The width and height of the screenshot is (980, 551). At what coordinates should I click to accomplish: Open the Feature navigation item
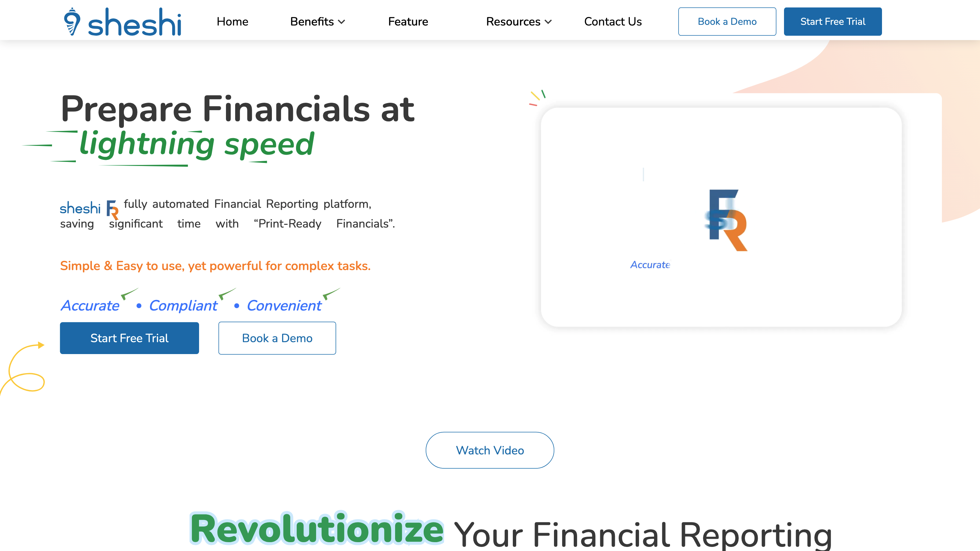[x=408, y=22]
